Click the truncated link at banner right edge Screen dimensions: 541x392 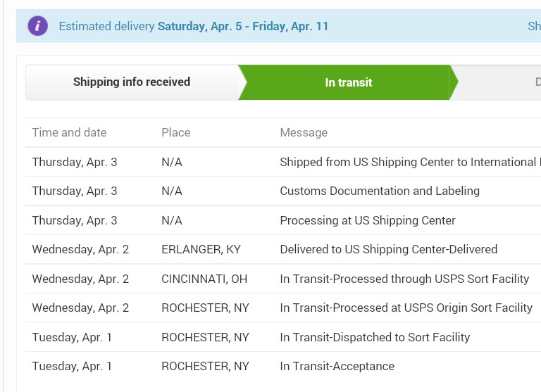(534, 27)
